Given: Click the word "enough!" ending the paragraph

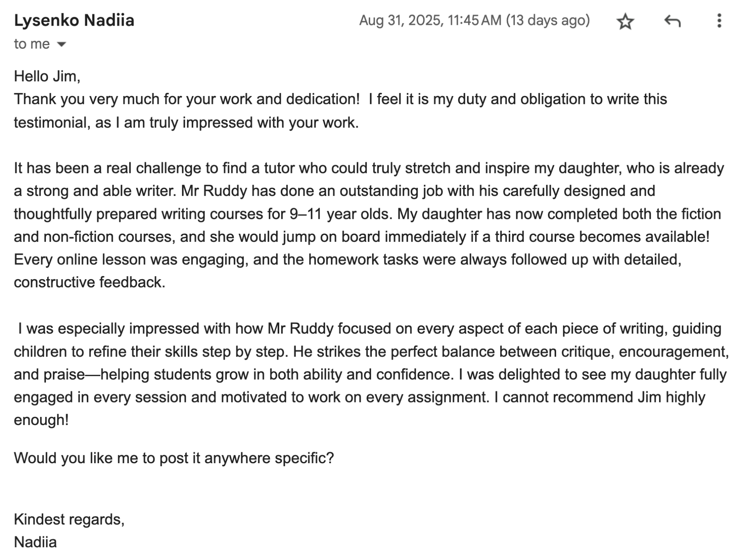Looking at the screenshot, I should point(41,420).
